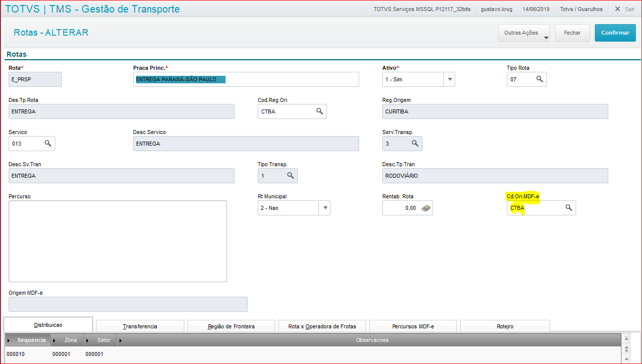Click the Origem MDF-e field
Image resolution: width=642 pixels, height=364 pixels.
(x=128, y=304)
